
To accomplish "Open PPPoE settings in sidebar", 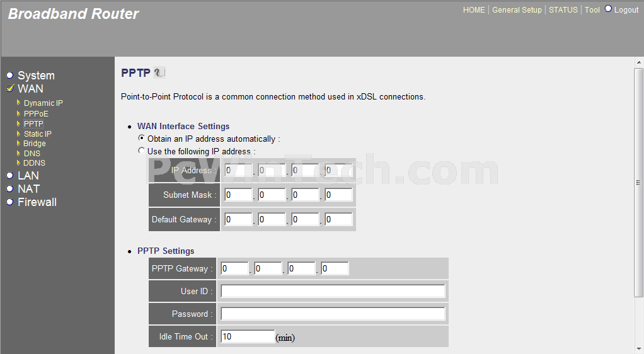I will (36, 114).
